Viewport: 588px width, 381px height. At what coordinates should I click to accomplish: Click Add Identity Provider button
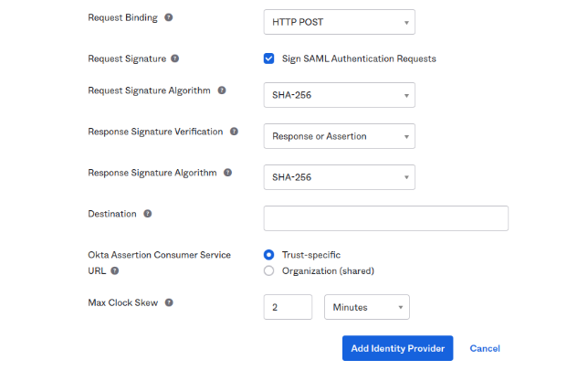tap(397, 348)
